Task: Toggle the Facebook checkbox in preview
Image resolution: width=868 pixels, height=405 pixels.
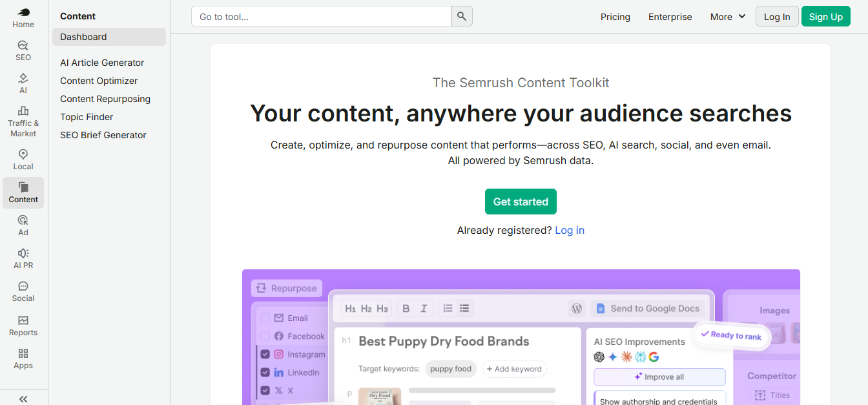Action: (x=265, y=336)
